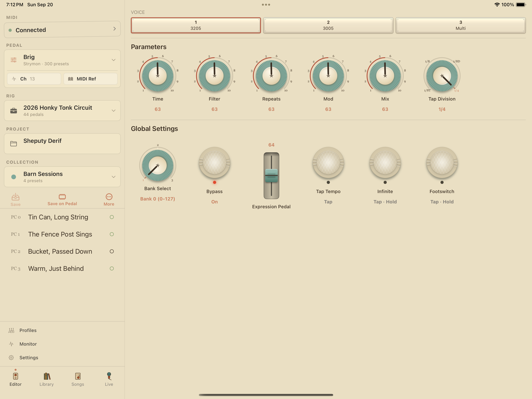Click the Mod knob
Image resolution: width=532 pixels, height=399 pixels.
[328, 76]
